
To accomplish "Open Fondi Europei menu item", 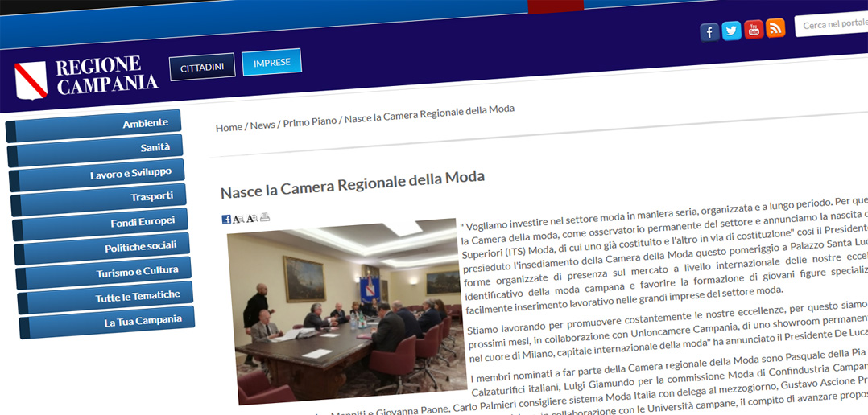I will 100,224.
